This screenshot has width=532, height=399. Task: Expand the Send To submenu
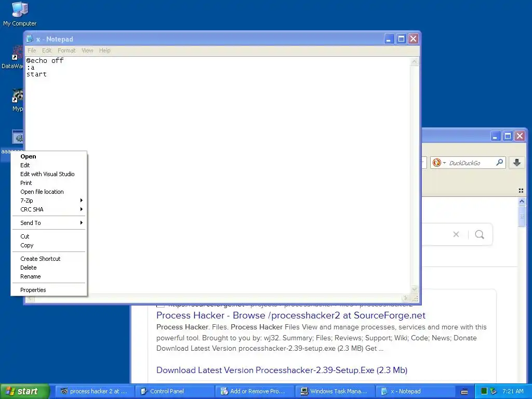[48, 223]
